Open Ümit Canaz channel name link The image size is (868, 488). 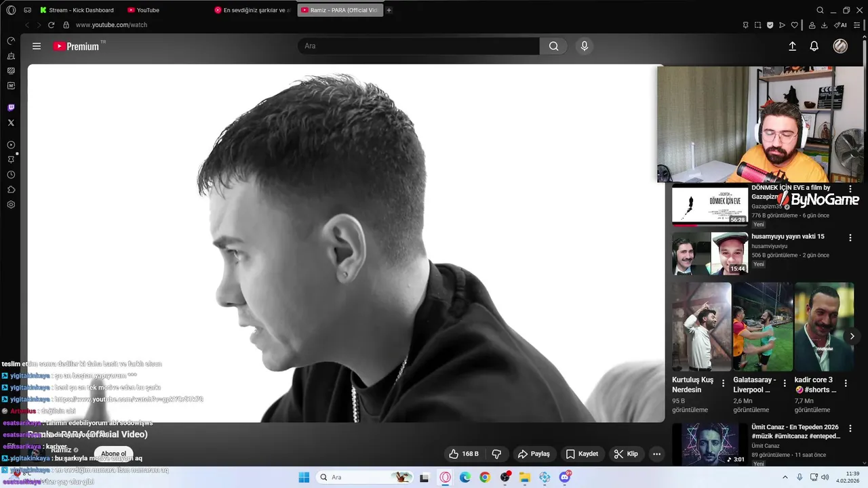[x=764, y=445]
